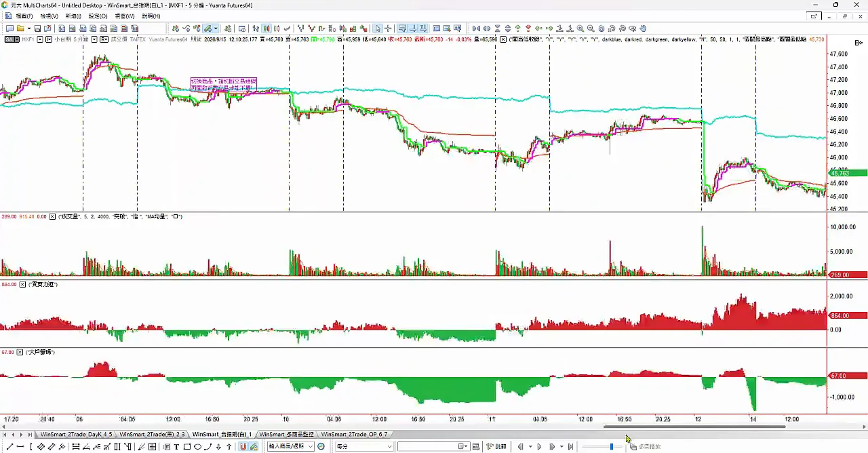Open the 輸入/進品/緩期 combo box
Viewport: 868px width, 453px height.
tap(290, 447)
